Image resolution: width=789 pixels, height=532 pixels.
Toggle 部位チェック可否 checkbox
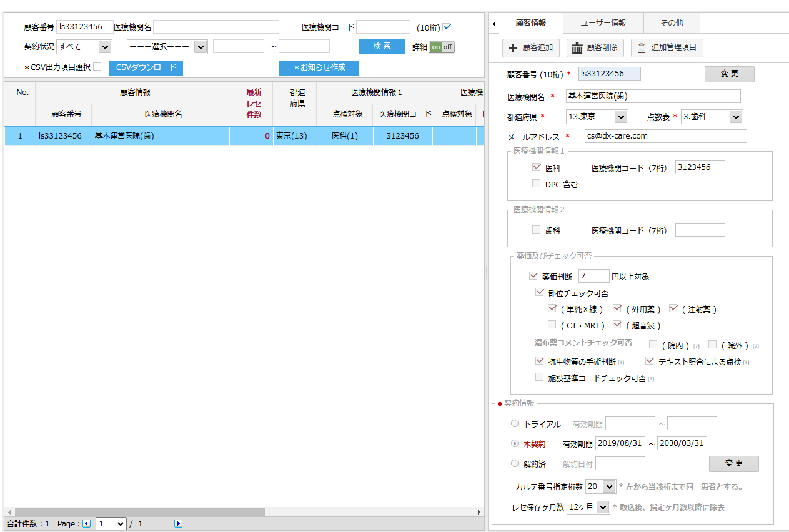[x=540, y=292]
